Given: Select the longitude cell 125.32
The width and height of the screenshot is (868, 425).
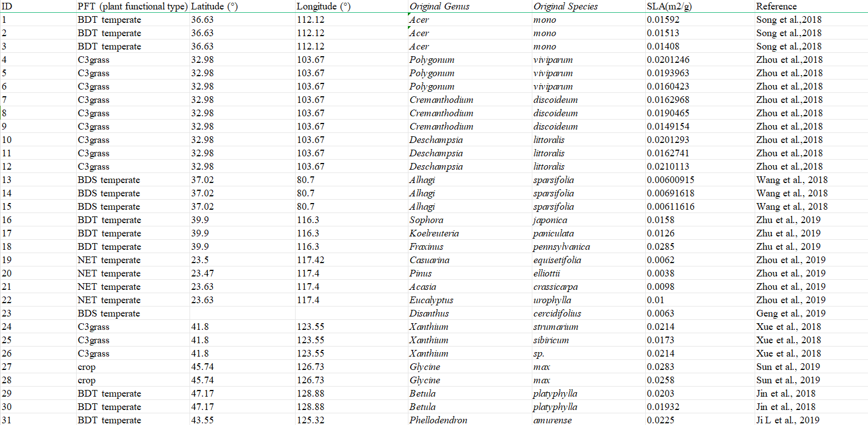Looking at the screenshot, I should click(x=311, y=421).
